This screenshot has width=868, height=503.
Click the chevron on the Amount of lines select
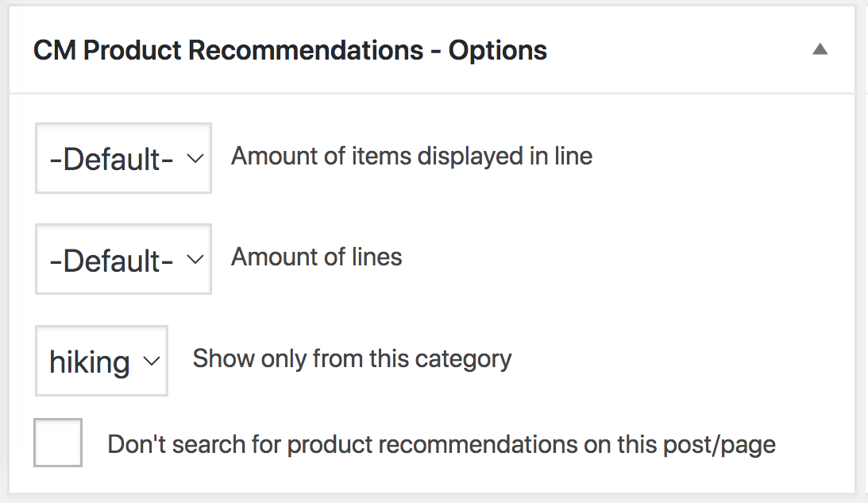pyautogui.click(x=195, y=260)
